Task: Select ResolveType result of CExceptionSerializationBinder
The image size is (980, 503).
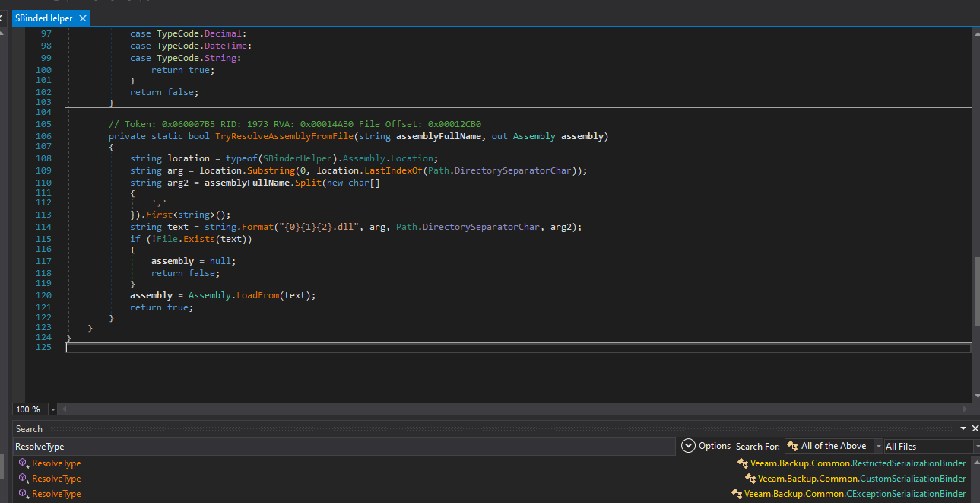Action: click(56, 494)
